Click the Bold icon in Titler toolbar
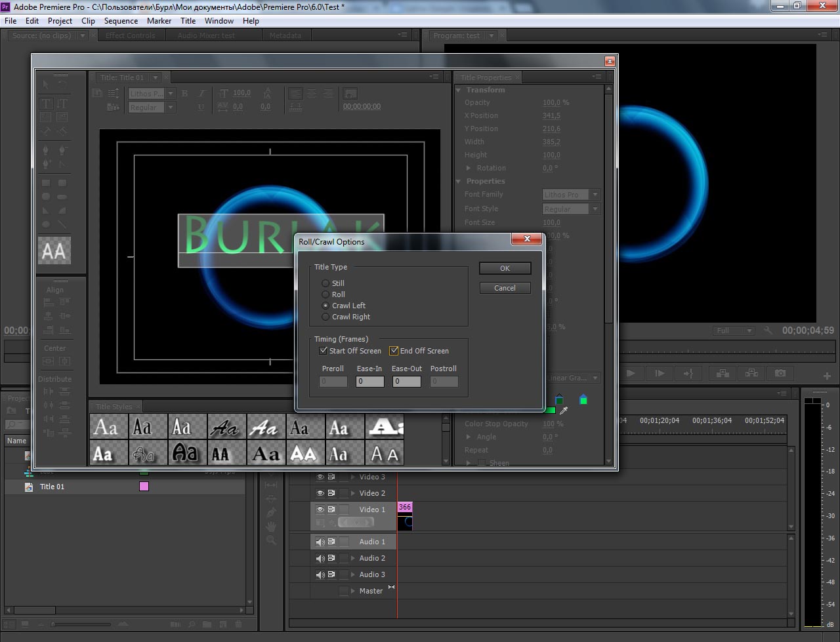This screenshot has height=642, width=840. pos(185,94)
